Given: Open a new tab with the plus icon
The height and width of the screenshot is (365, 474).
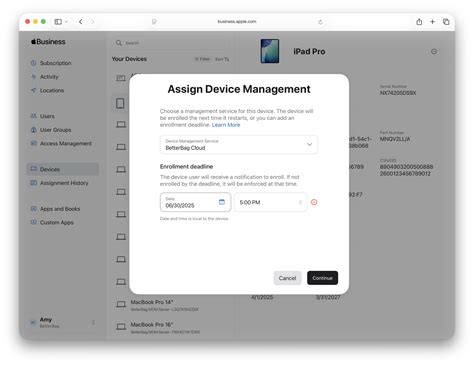Looking at the screenshot, I should [x=432, y=22].
